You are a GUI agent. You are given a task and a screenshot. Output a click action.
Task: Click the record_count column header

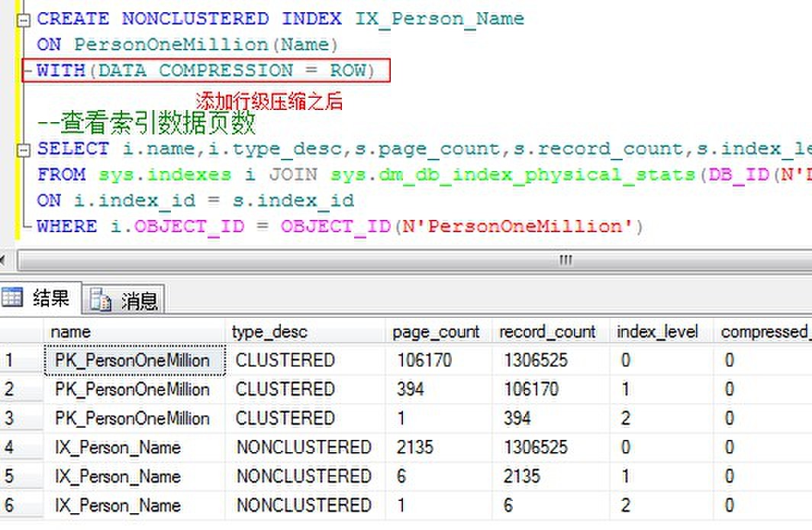pos(550,331)
